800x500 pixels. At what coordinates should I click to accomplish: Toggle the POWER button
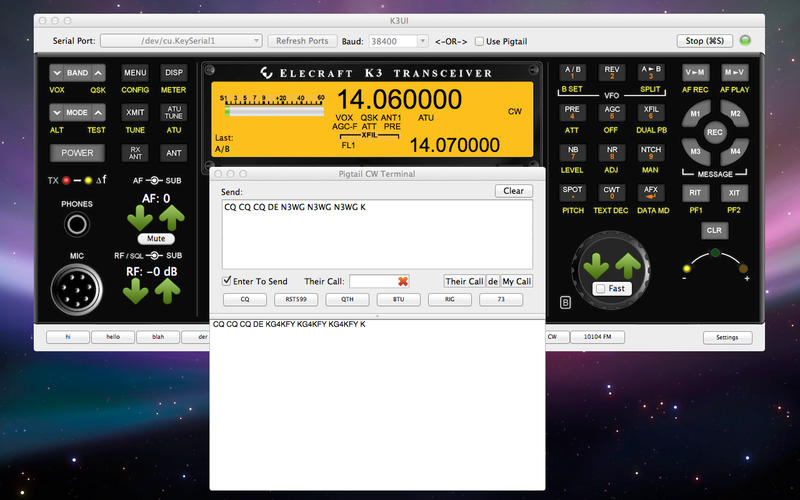[x=77, y=153]
